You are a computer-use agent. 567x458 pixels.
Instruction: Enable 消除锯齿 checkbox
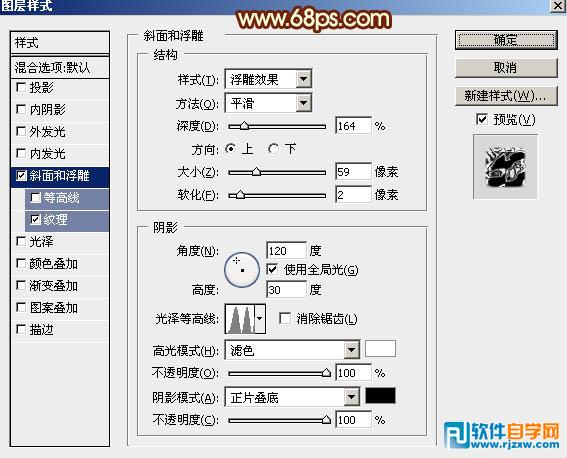click(x=285, y=318)
